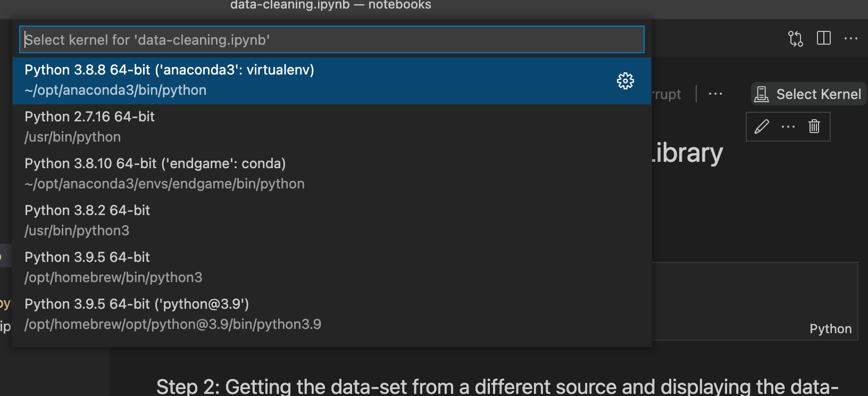Choose the endgame conda environment kernel
Image resolution: width=868 pixels, height=396 pixels.
tap(213, 173)
